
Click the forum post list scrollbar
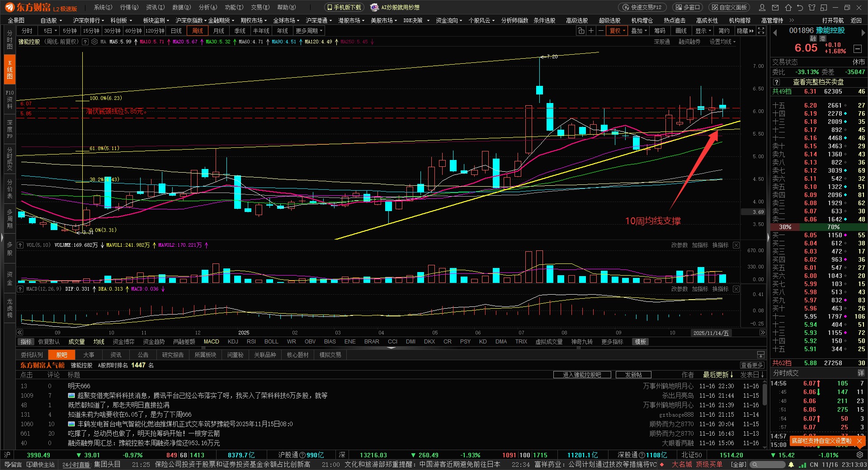point(764,394)
